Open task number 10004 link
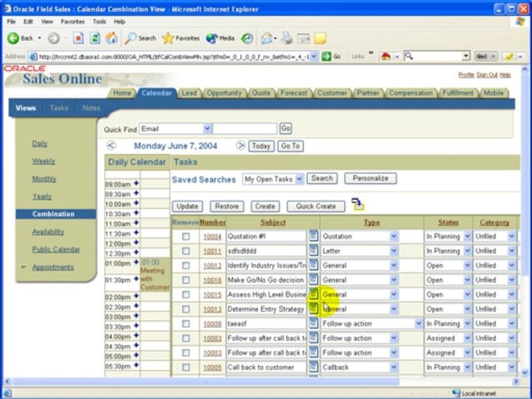This screenshot has width=532, height=399. pyautogui.click(x=212, y=237)
